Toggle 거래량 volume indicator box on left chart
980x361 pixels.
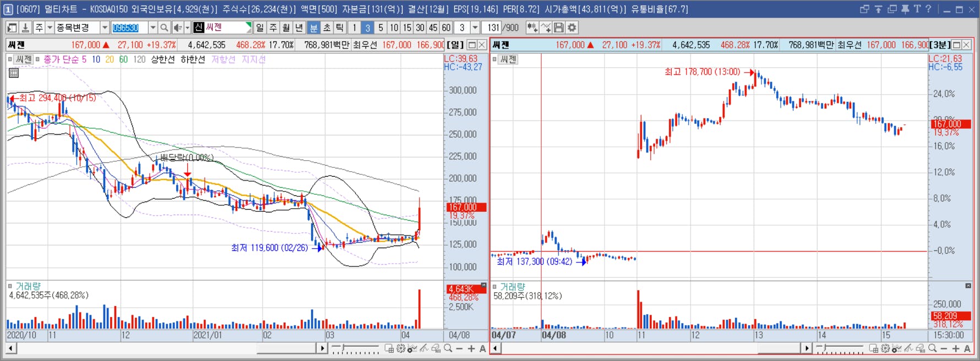pyautogui.click(x=10, y=286)
